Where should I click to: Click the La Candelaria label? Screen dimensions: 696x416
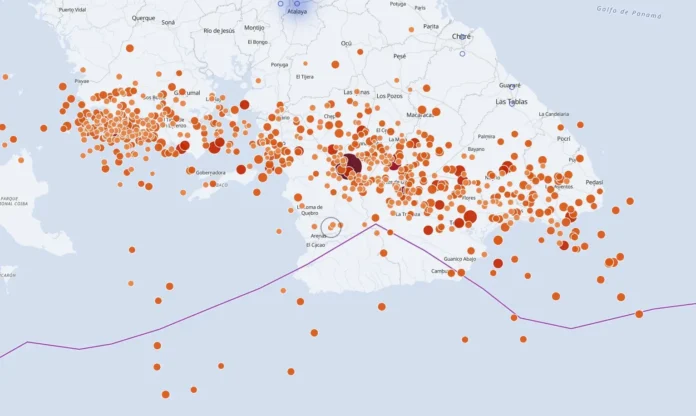[x=554, y=114]
